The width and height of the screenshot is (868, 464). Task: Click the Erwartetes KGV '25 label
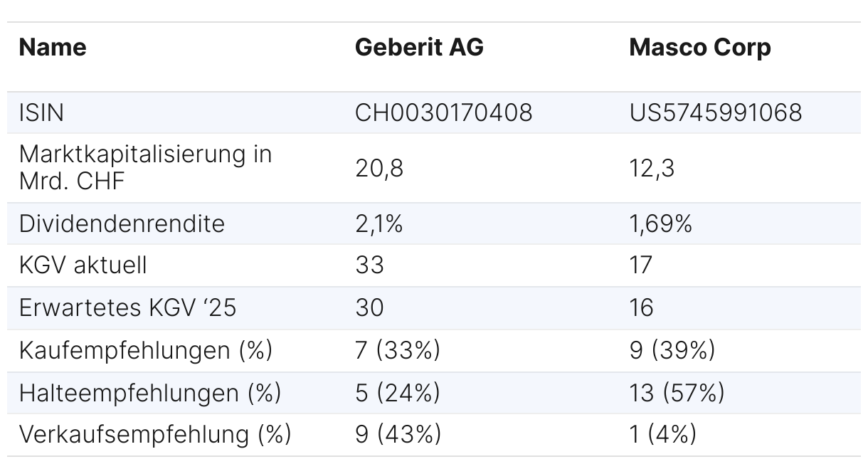coord(127,307)
